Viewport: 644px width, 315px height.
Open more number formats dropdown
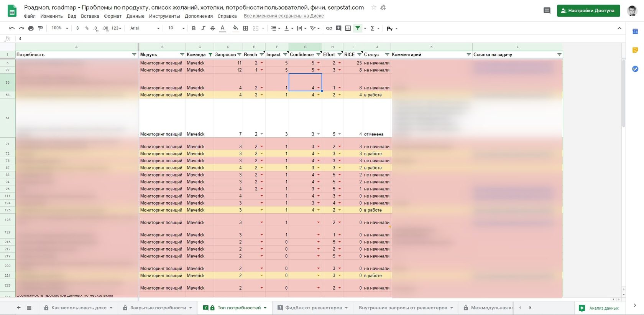[x=116, y=28]
